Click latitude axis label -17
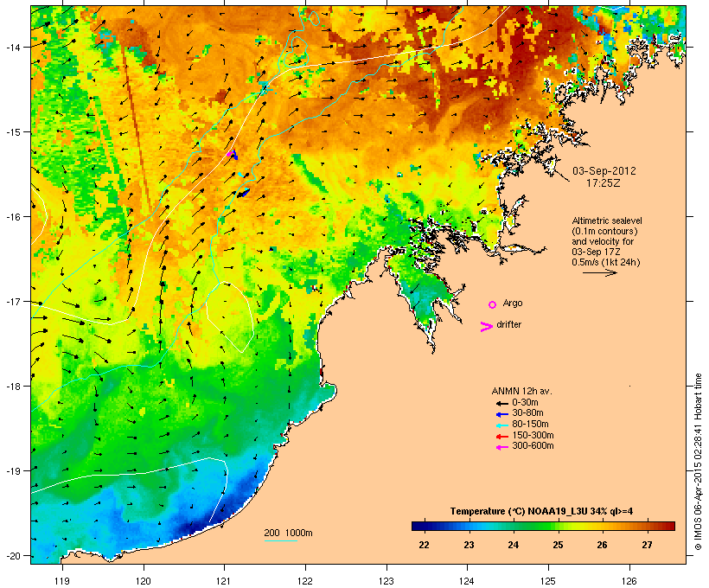The height and width of the screenshot is (588, 709). coord(12,302)
